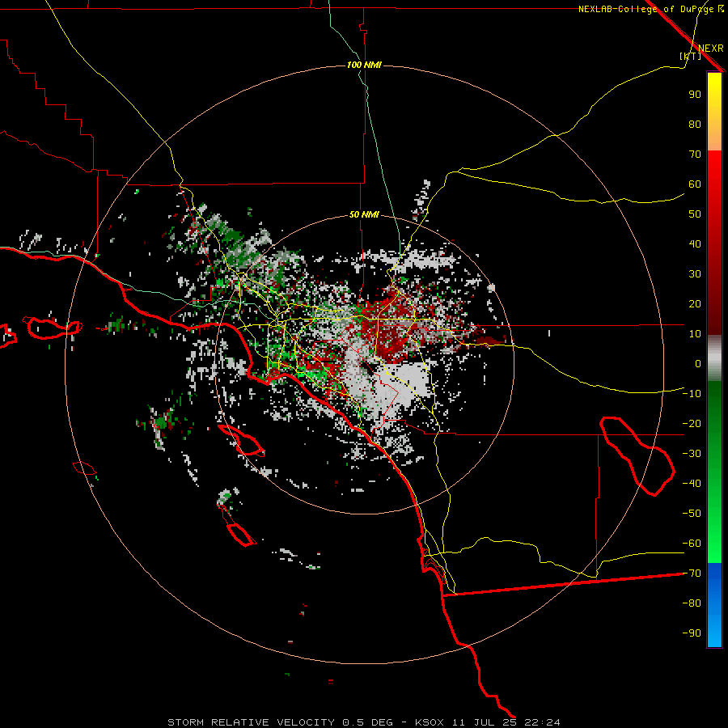
Task: Click the positive "60" scale value
Action: (x=695, y=184)
